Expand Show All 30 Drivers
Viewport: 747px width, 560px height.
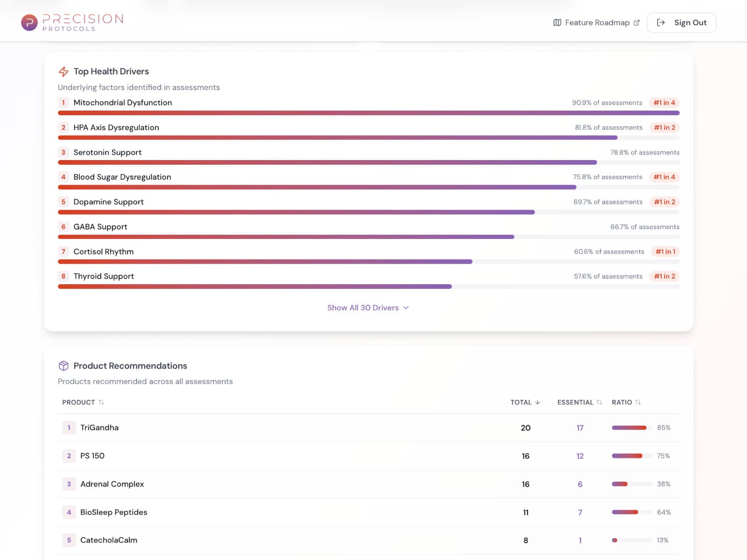(368, 308)
